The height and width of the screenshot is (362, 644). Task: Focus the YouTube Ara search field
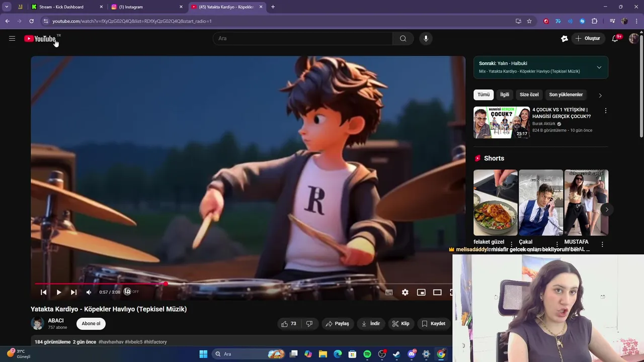pos(303,38)
